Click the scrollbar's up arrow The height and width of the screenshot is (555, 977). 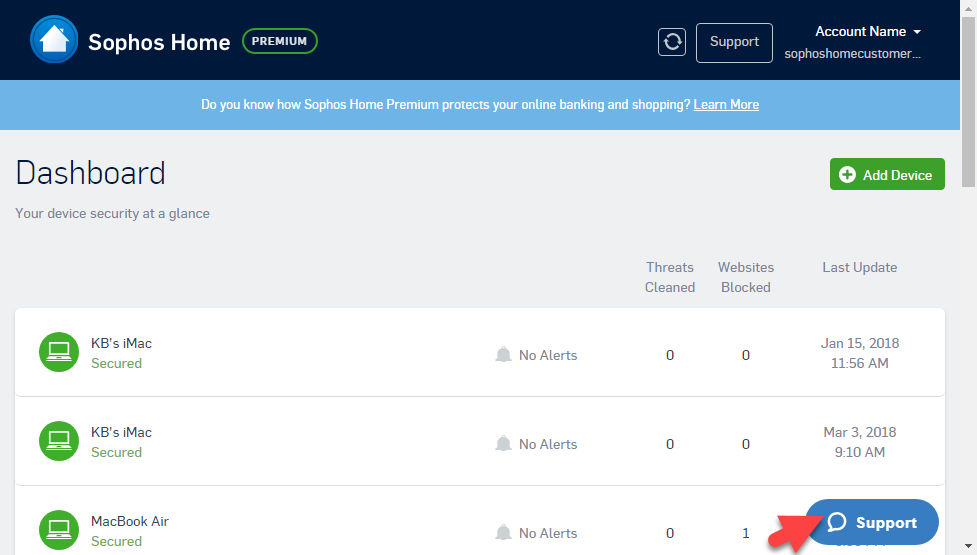coord(968,7)
